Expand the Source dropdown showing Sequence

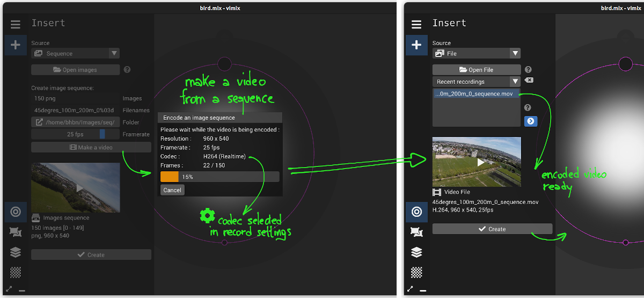point(75,54)
